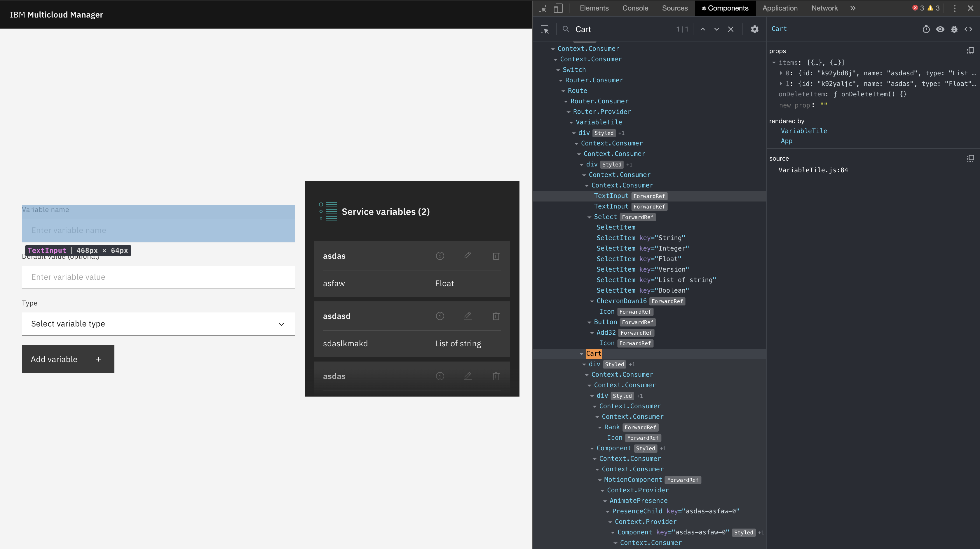Click the trash icon for asdas variable
The width and height of the screenshot is (980, 549).
[496, 256]
